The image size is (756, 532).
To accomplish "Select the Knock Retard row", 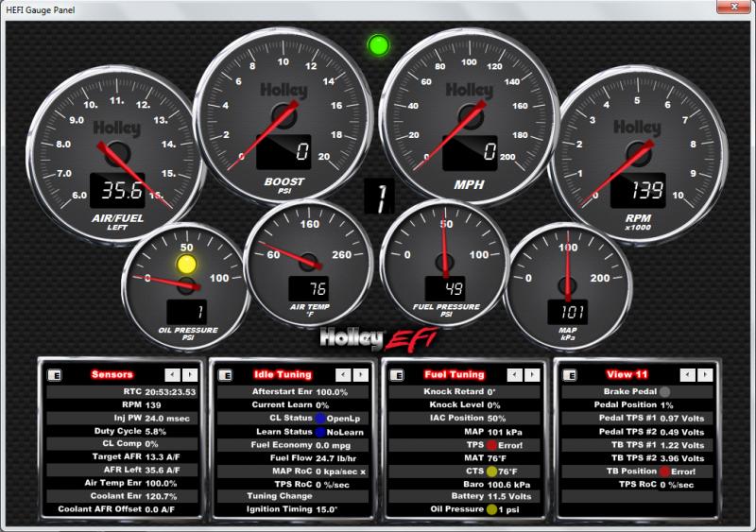I will coord(465,391).
